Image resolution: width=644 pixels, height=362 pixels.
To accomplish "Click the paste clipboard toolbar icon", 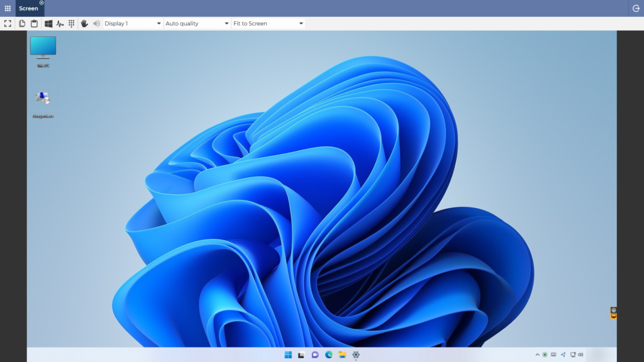I will click(34, 23).
